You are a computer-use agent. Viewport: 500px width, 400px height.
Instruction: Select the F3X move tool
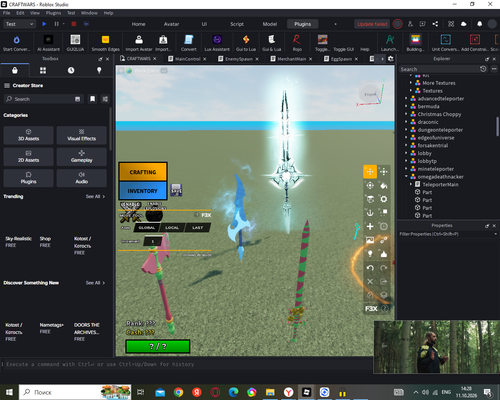pyautogui.click(x=370, y=172)
